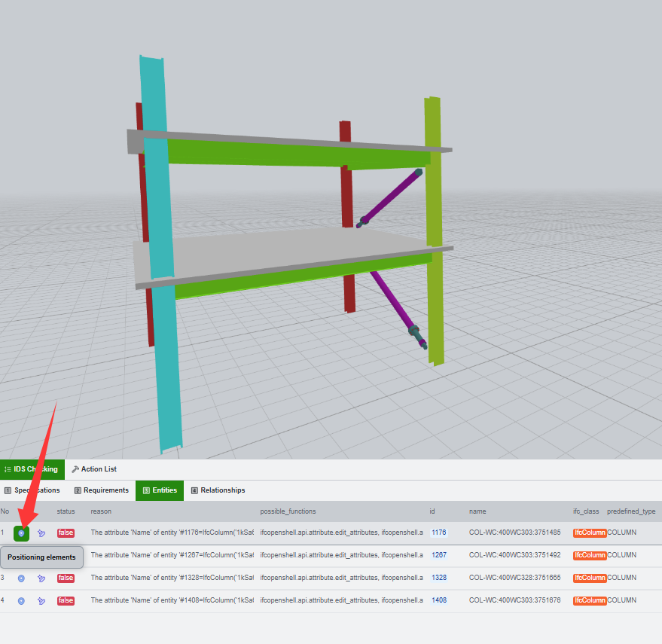Click COLUMN predefined type in row 1408
The height and width of the screenshot is (644, 662).
pos(621,600)
